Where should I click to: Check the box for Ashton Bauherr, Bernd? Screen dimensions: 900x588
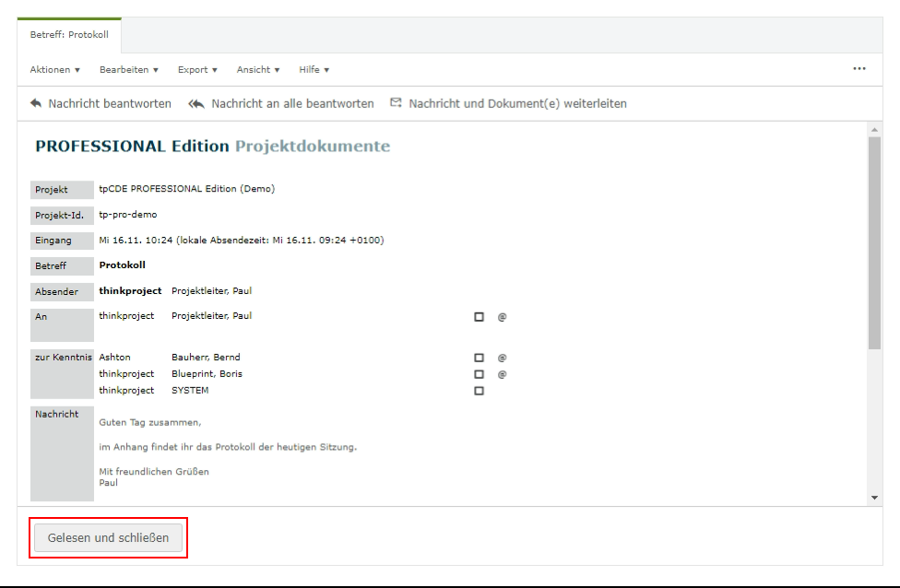[x=479, y=358]
